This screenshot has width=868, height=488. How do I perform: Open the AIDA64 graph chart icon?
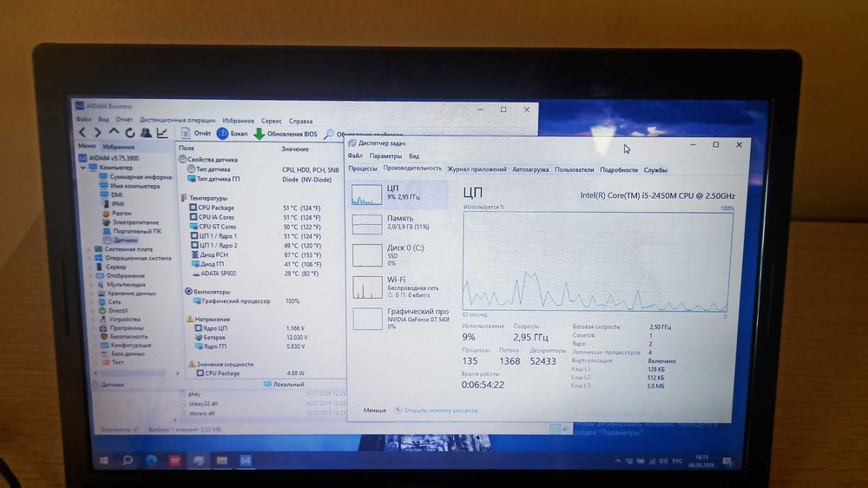pyautogui.click(x=162, y=133)
